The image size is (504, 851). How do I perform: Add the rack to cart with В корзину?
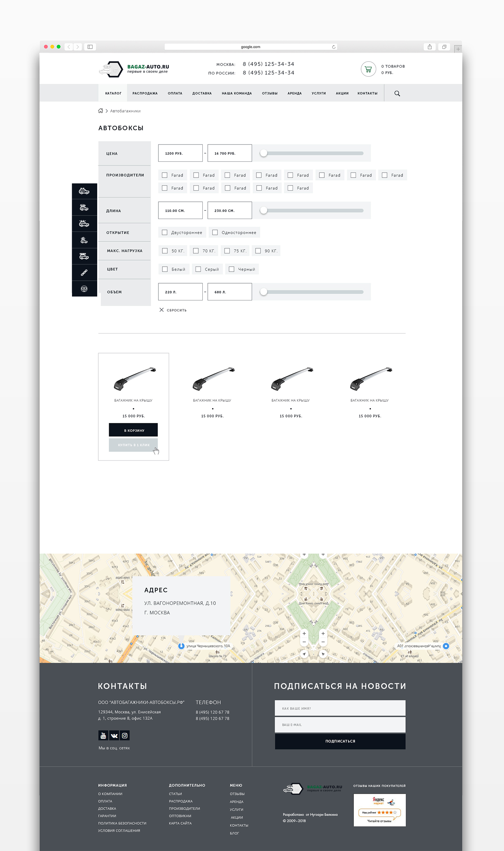(134, 430)
